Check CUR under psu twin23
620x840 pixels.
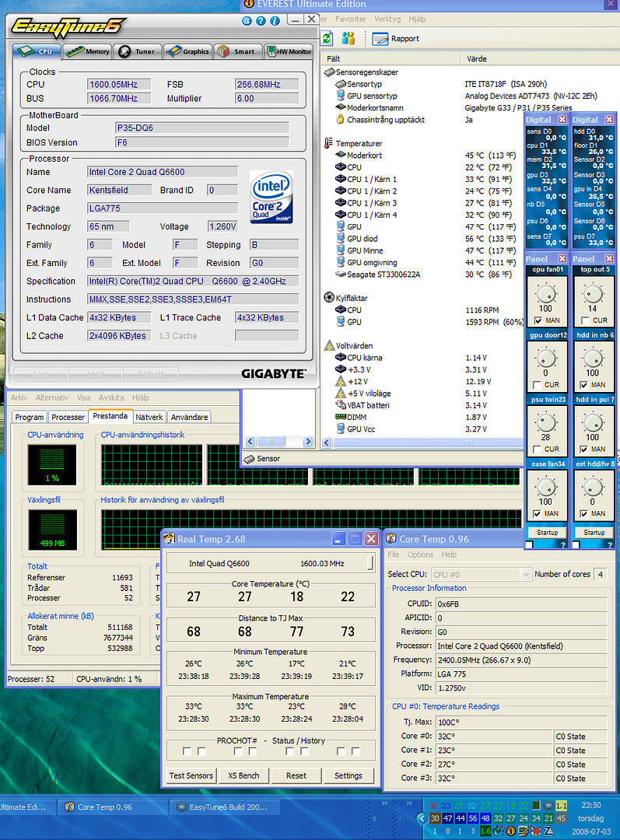(x=537, y=449)
